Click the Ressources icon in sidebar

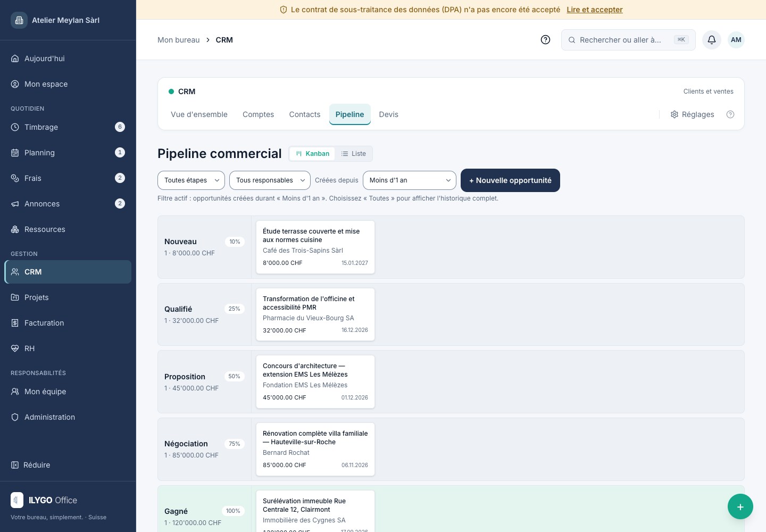click(15, 229)
